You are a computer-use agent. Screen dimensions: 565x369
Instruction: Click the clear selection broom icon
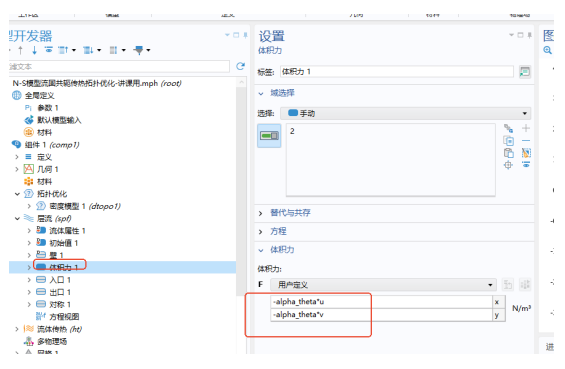pyautogui.click(x=526, y=153)
